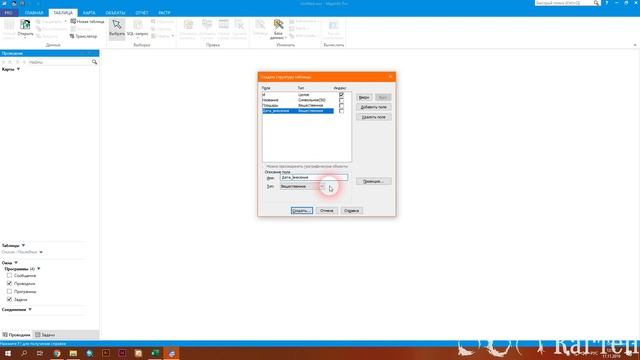Select the Название field row
This screenshot has width=640, height=360.
(x=298, y=100)
